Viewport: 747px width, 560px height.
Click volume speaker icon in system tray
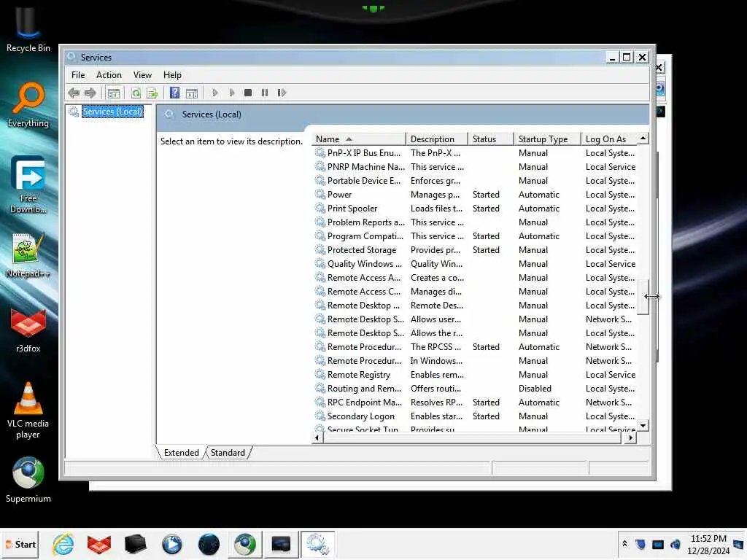point(675,544)
